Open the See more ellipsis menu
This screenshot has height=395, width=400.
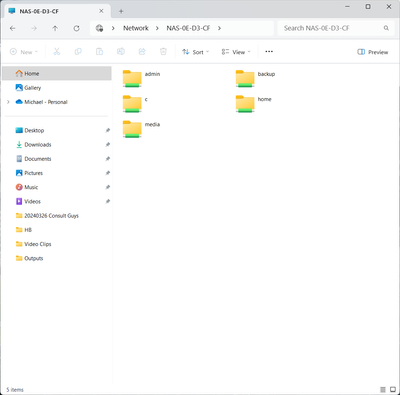tap(269, 52)
